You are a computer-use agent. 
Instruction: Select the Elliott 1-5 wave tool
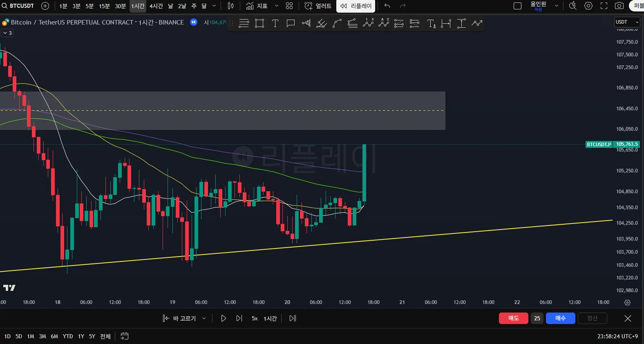click(368, 23)
